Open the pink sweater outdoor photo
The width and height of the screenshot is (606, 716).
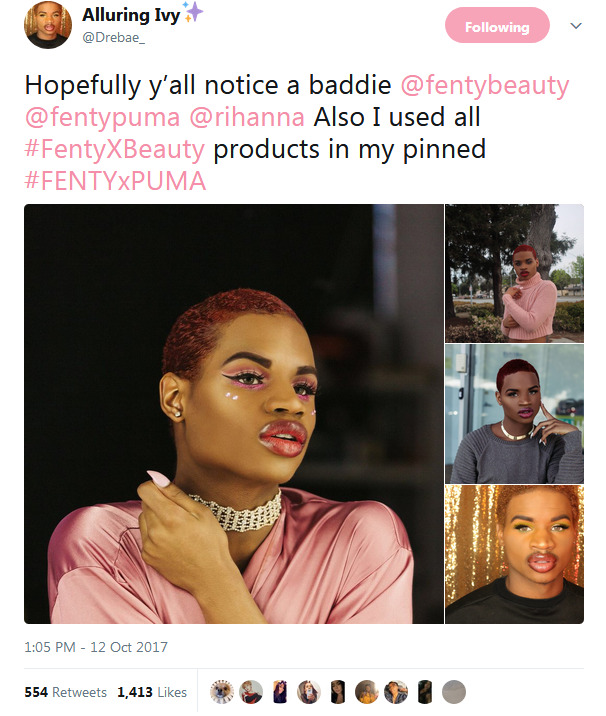point(515,273)
